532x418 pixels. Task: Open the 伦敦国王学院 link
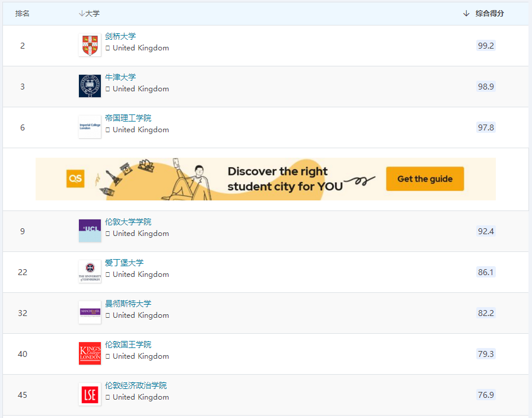(128, 344)
